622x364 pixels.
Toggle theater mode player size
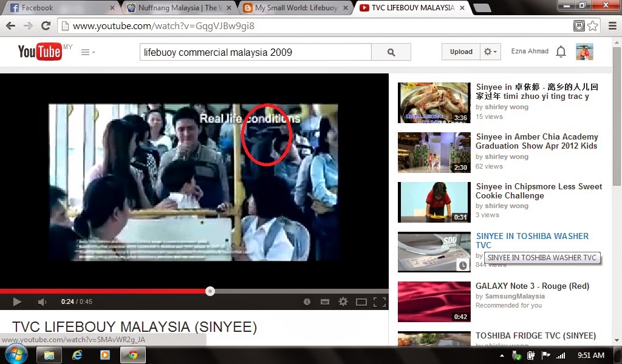[361, 302]
